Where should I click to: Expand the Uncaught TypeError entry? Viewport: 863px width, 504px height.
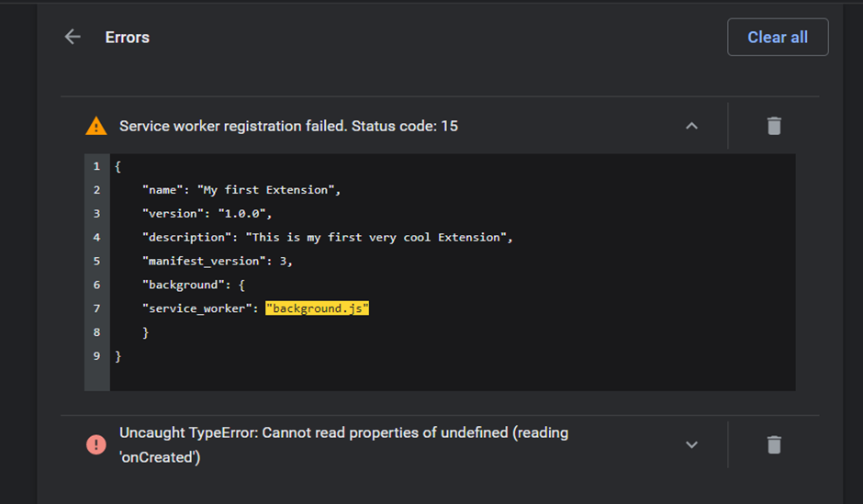pos(691,444)
